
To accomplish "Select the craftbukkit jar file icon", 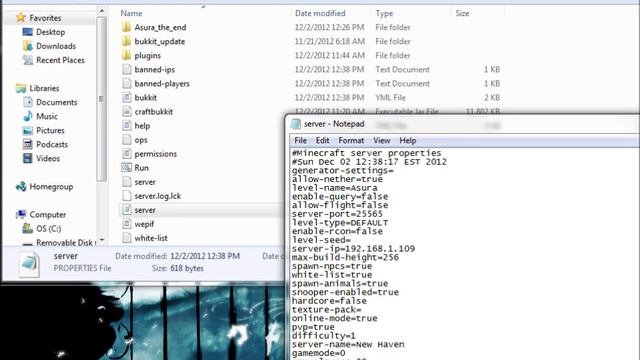I will [x=127, y=111].
